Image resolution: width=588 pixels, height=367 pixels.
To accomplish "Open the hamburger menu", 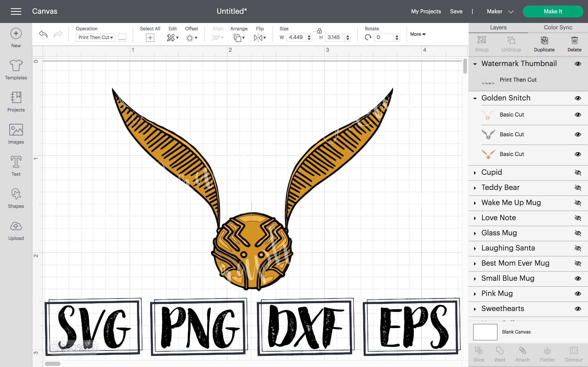I will (16, 11).
